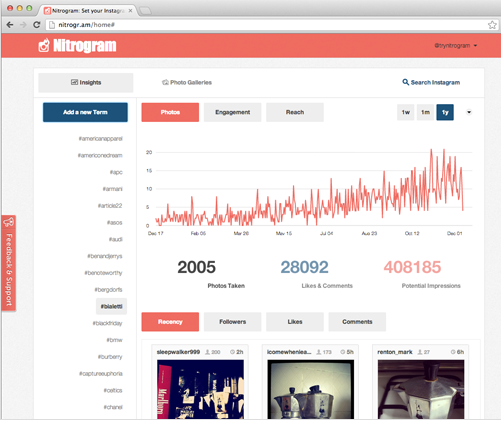Sort photos by Followers
The height and width of the screenshot is (421, 501).
click(232, 322)
